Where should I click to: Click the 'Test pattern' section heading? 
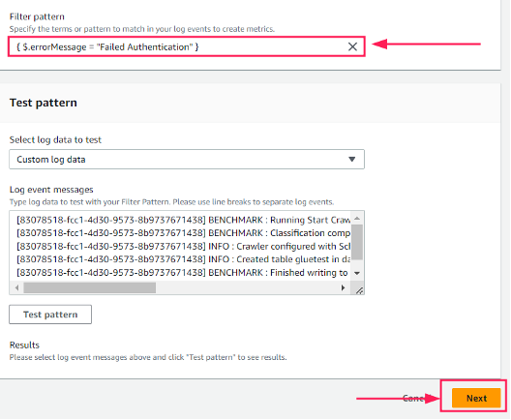pyautogui.click(x=44, y=103)
